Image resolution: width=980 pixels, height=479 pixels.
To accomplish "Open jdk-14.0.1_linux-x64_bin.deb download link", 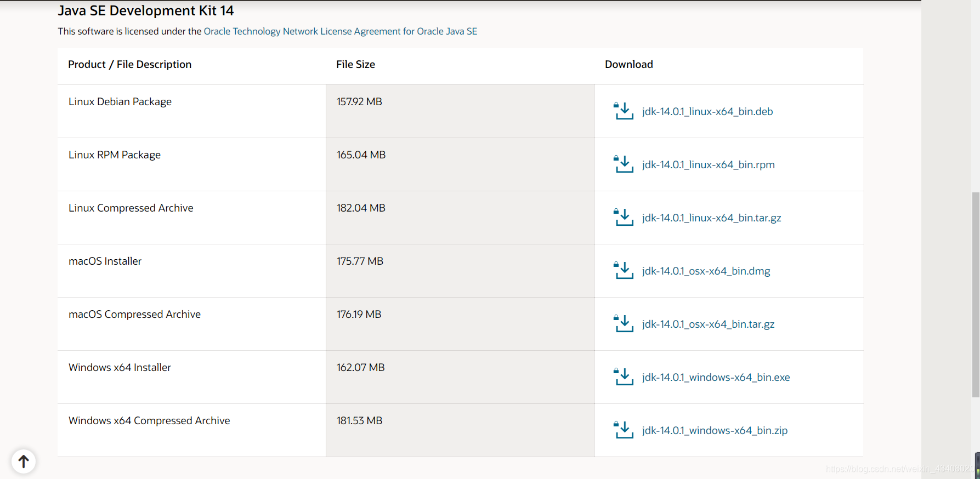I will [707, 111].
